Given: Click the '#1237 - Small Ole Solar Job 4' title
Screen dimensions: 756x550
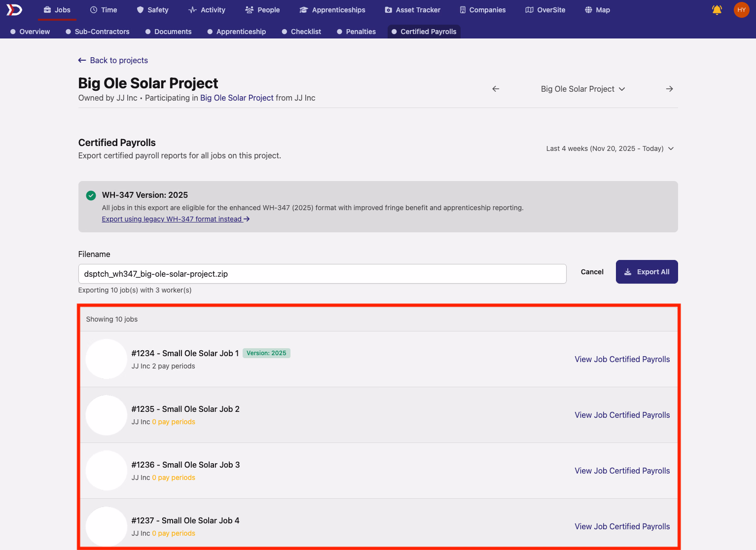Looking at the screenshot, I should 185,520.
